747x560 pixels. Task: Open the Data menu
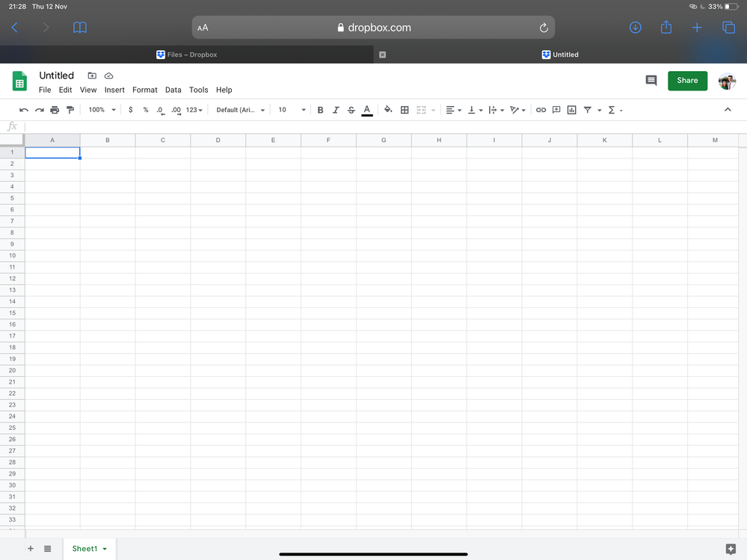tap(173, 90)
